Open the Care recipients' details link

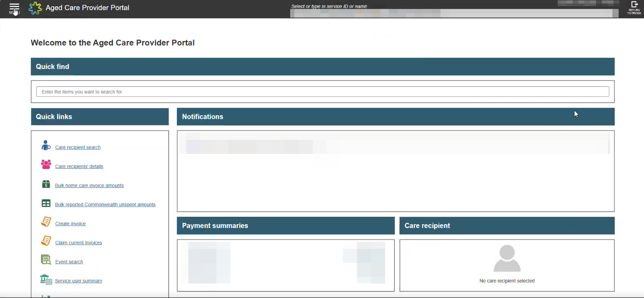pos(79,166)
